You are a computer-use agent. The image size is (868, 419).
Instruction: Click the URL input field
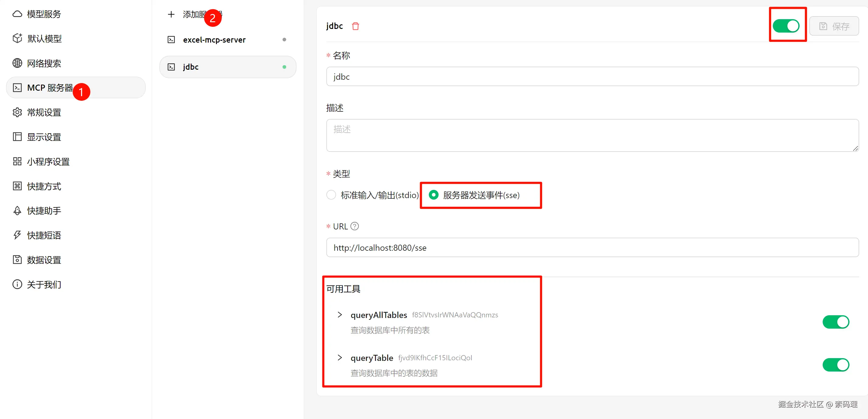pyautogui.click(x=592, y=247)
